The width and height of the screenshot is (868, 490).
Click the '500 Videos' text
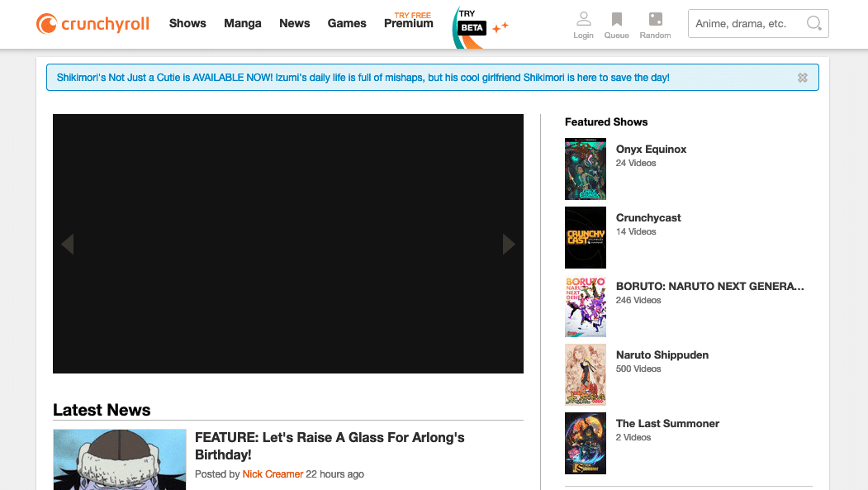point(638,369)
